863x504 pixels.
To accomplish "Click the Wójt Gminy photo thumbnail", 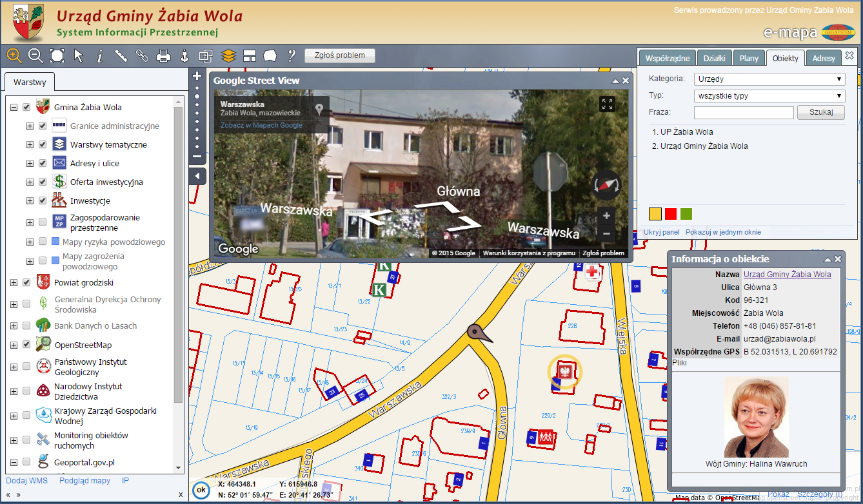I will (x=757, y=417).
